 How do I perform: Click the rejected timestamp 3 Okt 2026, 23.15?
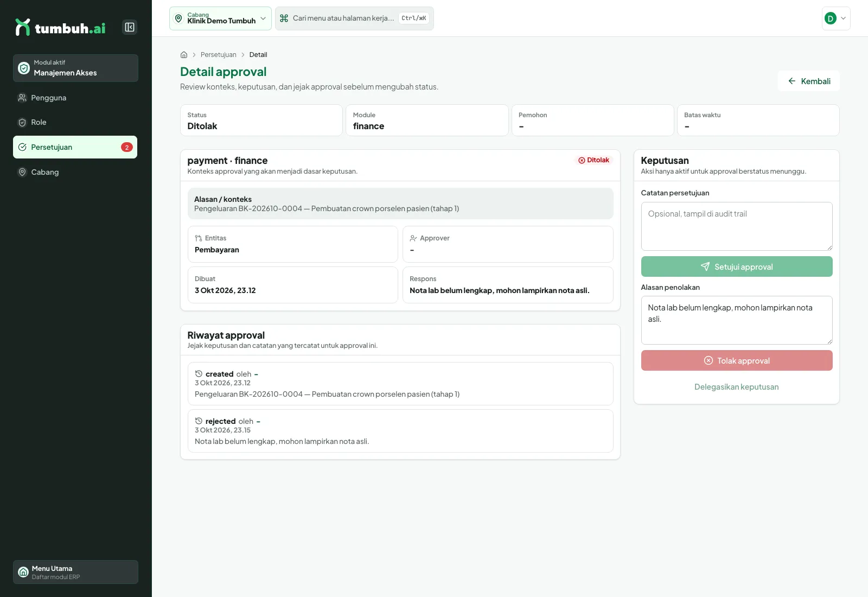pyautogui.click(x=222, y=430)
